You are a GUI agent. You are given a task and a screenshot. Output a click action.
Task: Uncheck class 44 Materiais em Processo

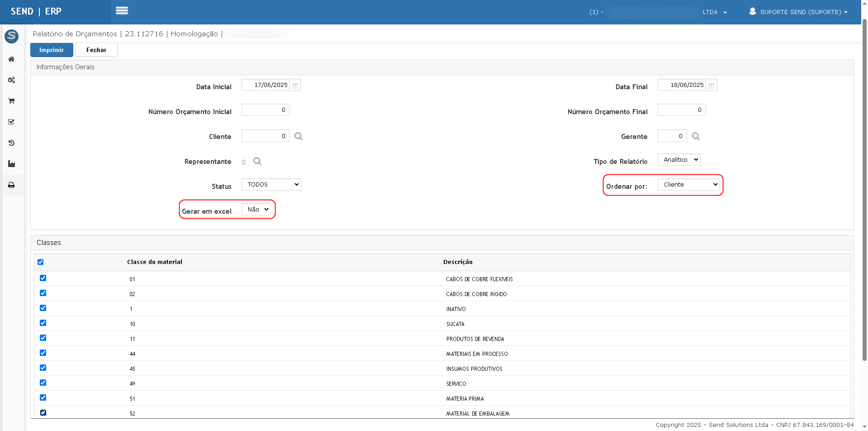pos(43,353)
